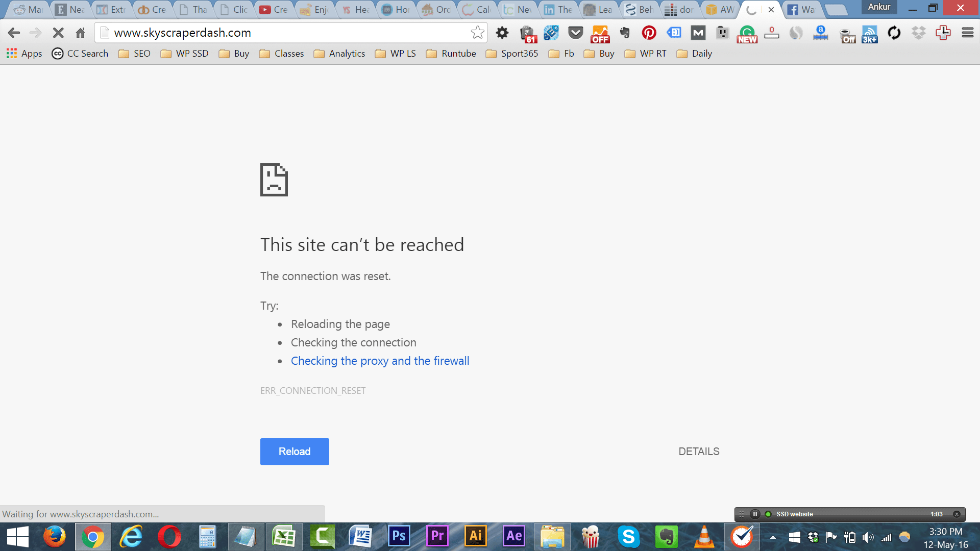The height and width of the screenshot is (551, 980).
Task: Open Skype from taskbar
Action: coord(628,537)
